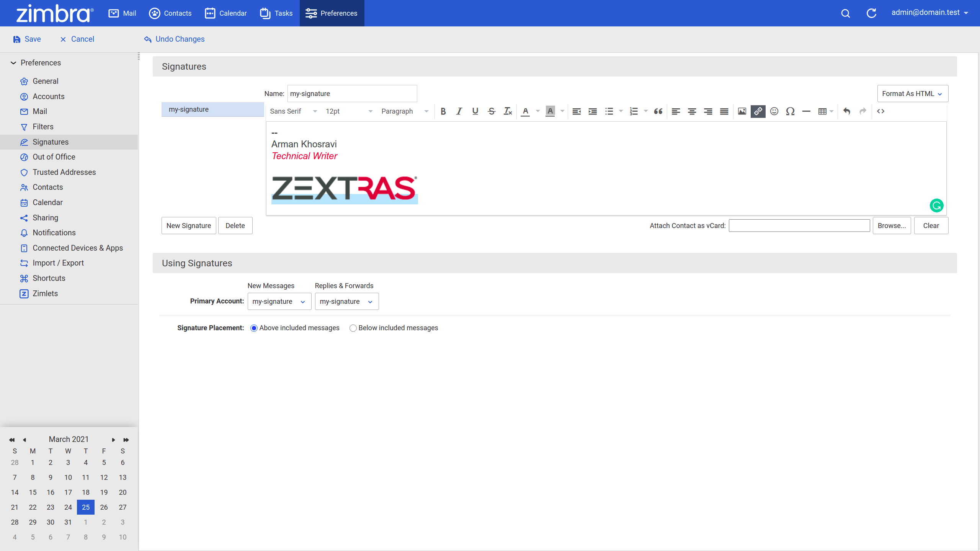Click the Insert Link icon
Viewport: 980px width, 551px height.
(758, 111)
